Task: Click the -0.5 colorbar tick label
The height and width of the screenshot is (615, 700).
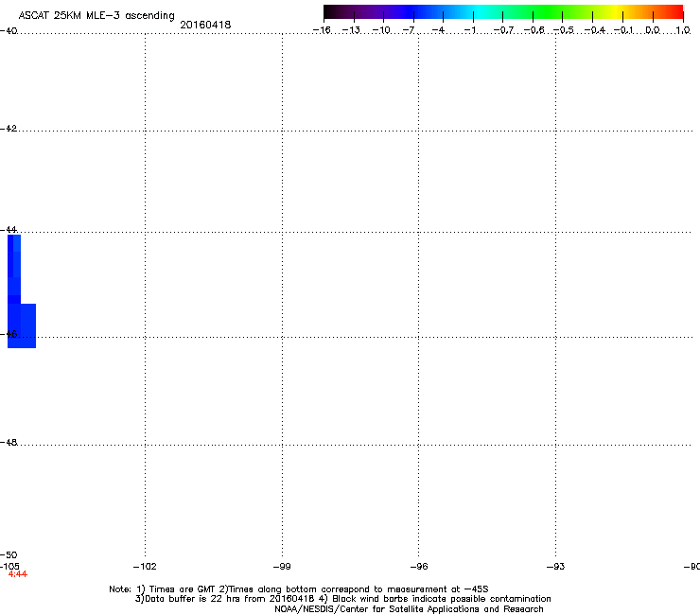Action: pos(564,30)
